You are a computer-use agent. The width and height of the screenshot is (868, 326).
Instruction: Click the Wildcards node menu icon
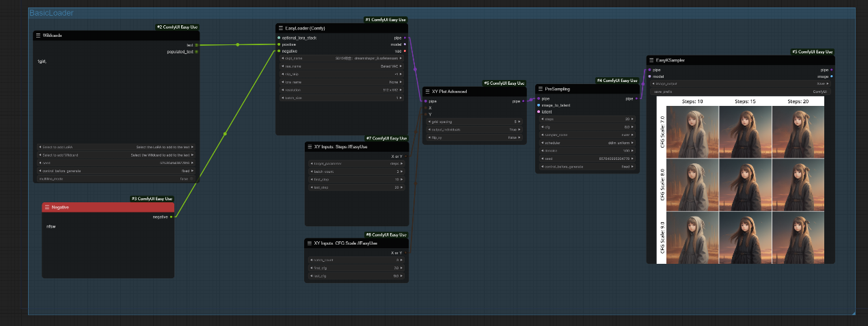38,35
